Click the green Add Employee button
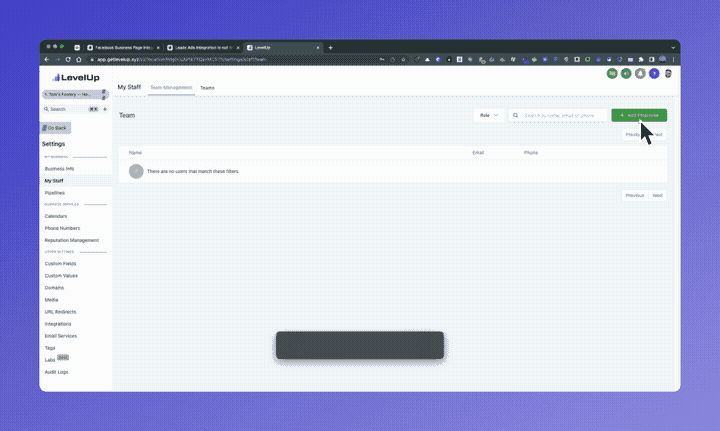This screenshot has width=720, height=431. (x=639, y=115)
